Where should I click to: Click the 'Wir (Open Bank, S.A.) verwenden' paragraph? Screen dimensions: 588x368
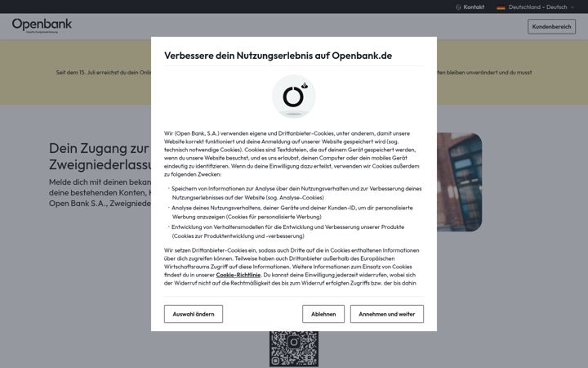click(x=292, y=154)
